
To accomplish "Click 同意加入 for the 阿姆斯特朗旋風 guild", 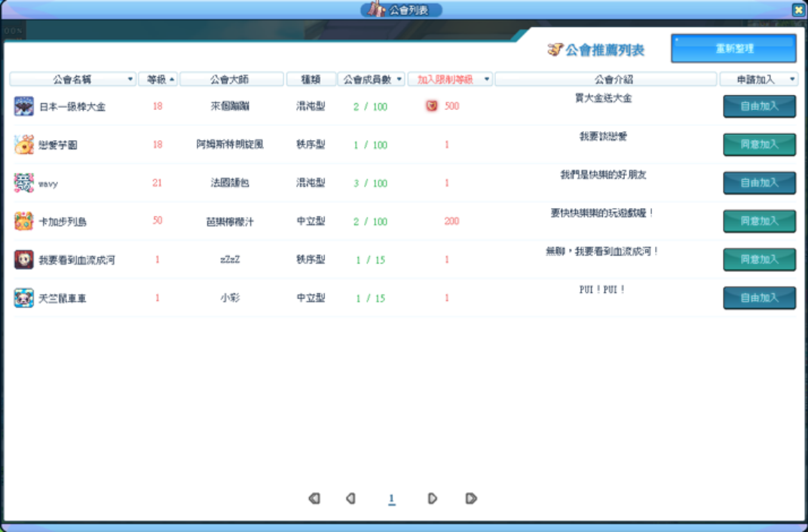I will [760, 145].
